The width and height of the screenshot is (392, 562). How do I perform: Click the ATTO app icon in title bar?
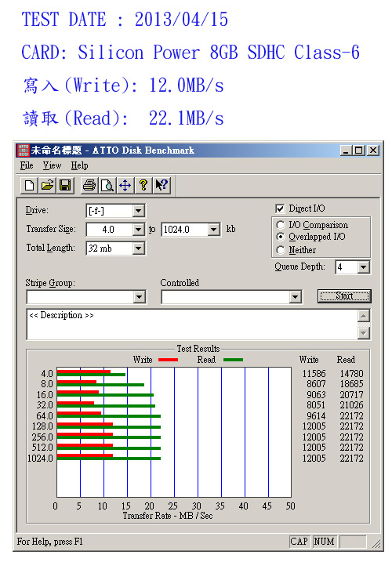tap(24, 150)
